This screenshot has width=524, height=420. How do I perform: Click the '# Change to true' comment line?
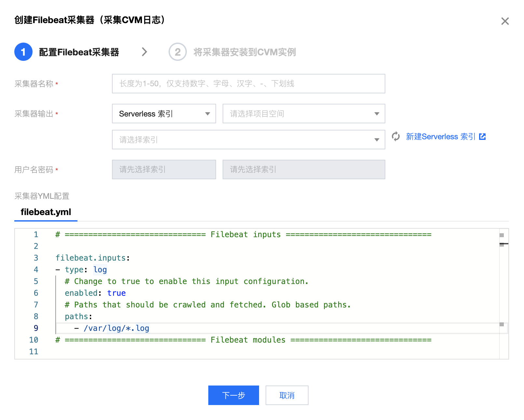point(186,281)
